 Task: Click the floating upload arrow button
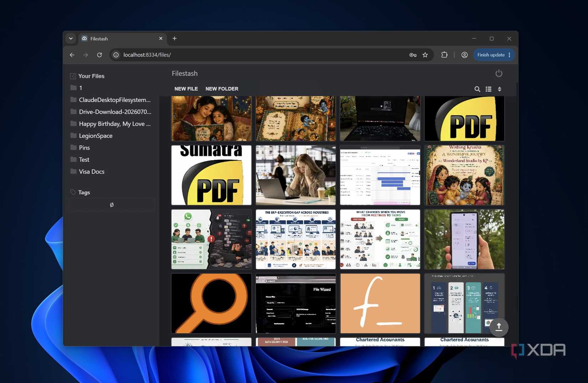tap(499, 327)
